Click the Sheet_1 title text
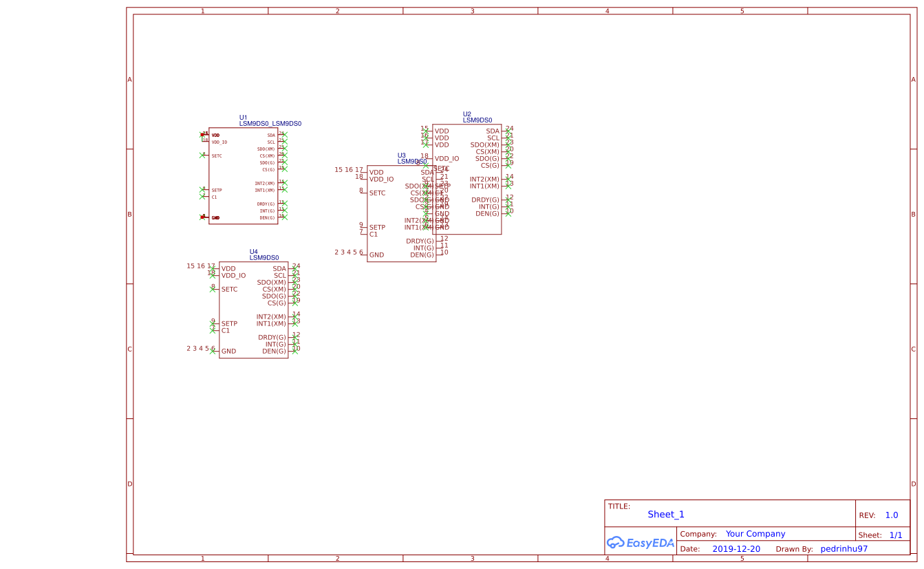The width and height of the screenshot is (924, 569). click(665, 515)
